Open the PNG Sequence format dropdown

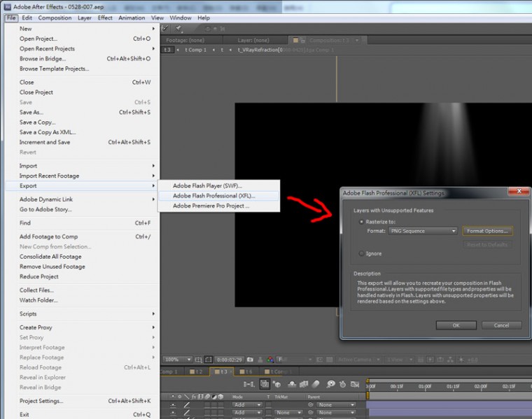click(423, 231)
